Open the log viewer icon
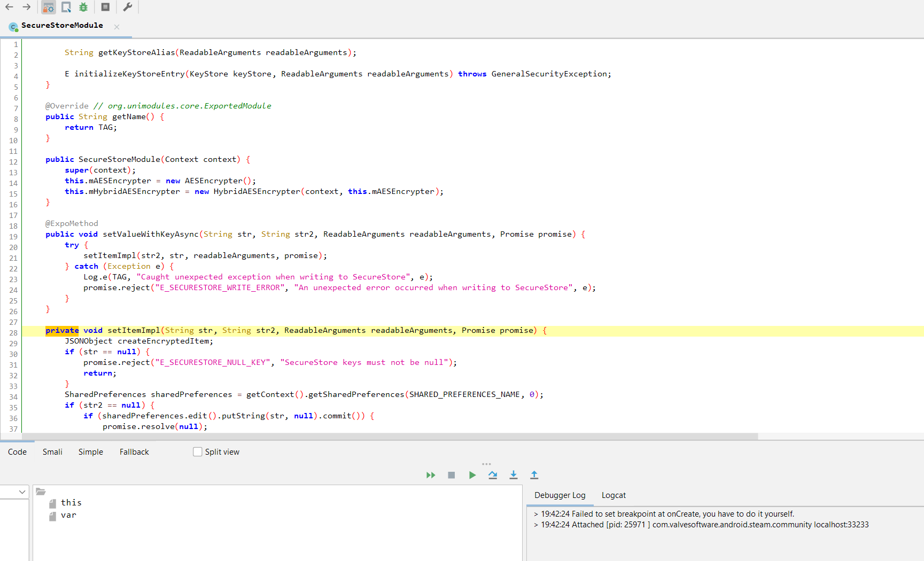The image size is (924, 561). (x=105, y=6)
